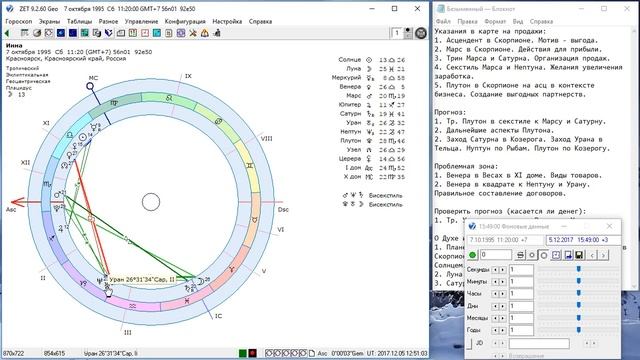
Task: Open the Управление menu
Action: (x=141, y=21)
